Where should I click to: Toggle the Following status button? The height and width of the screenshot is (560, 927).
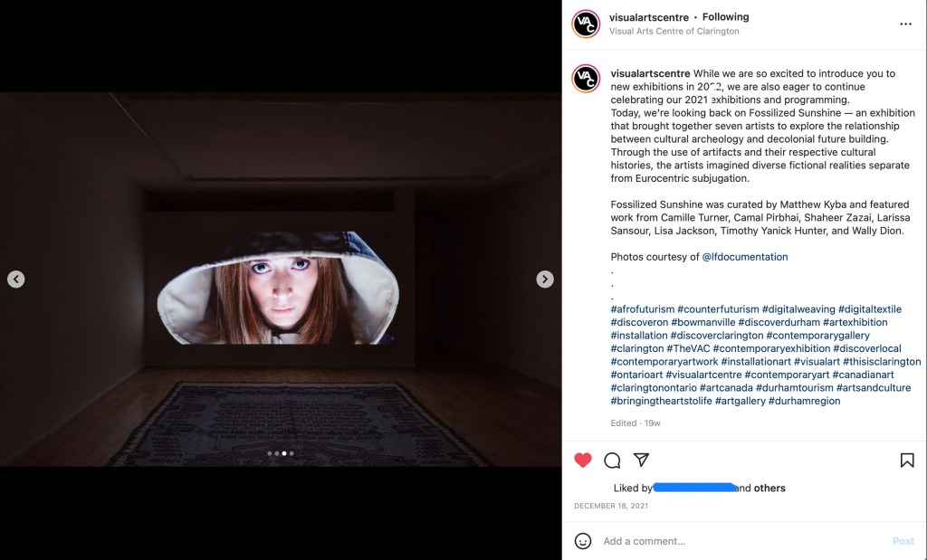(x=725, y=17)
